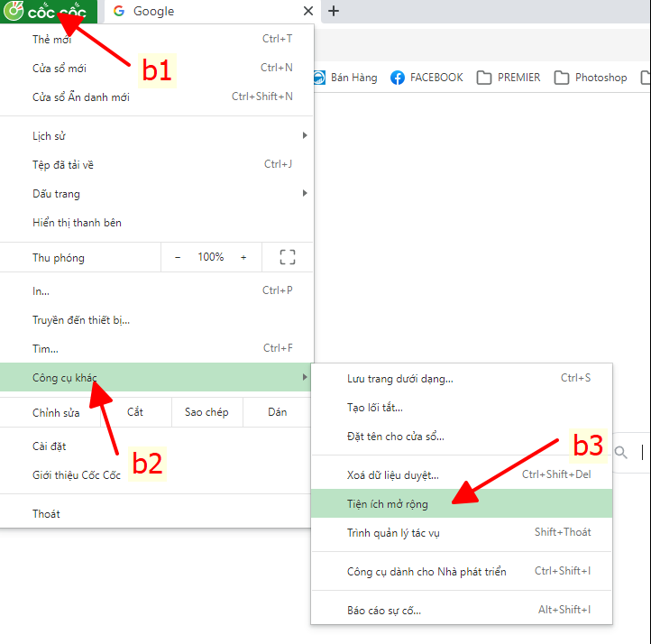The height and width of the screenshot is (644, 651).
Task: Click the Dán button
Action: tap(278, 412)
